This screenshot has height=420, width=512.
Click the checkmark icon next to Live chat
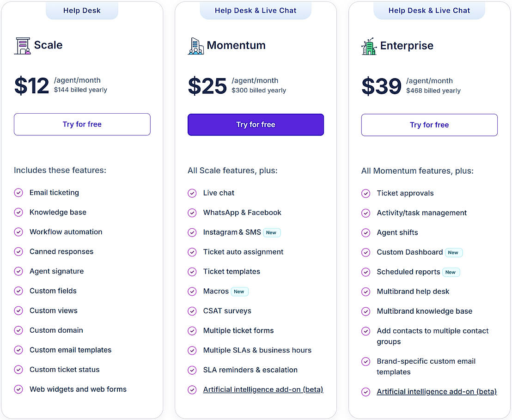192,193
